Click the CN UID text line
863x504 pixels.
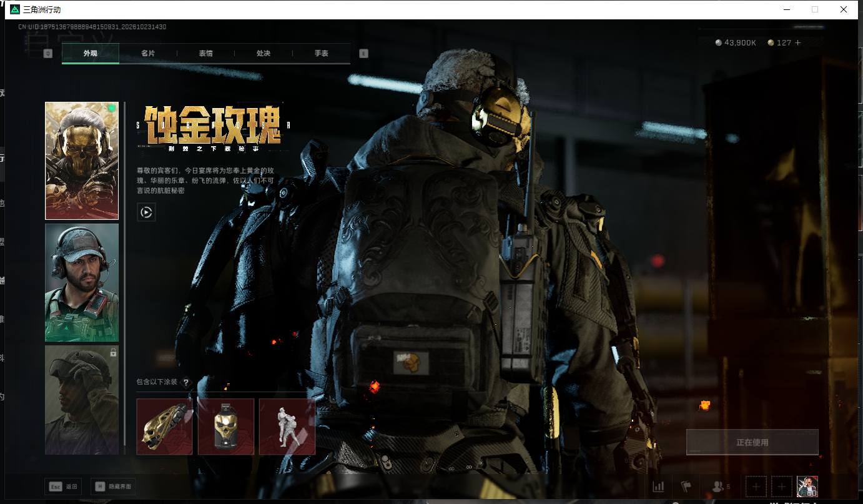tap(92, 27)
